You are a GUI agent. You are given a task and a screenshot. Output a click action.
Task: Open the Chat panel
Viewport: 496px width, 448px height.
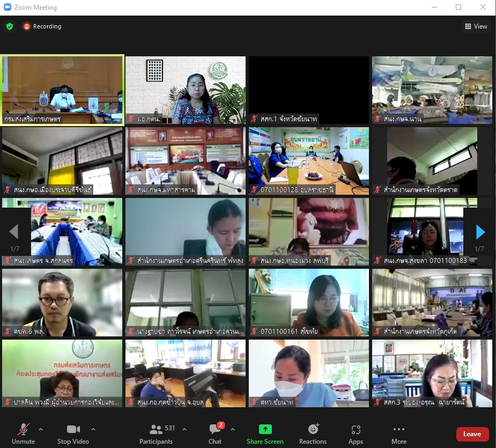tap(215, 434)
